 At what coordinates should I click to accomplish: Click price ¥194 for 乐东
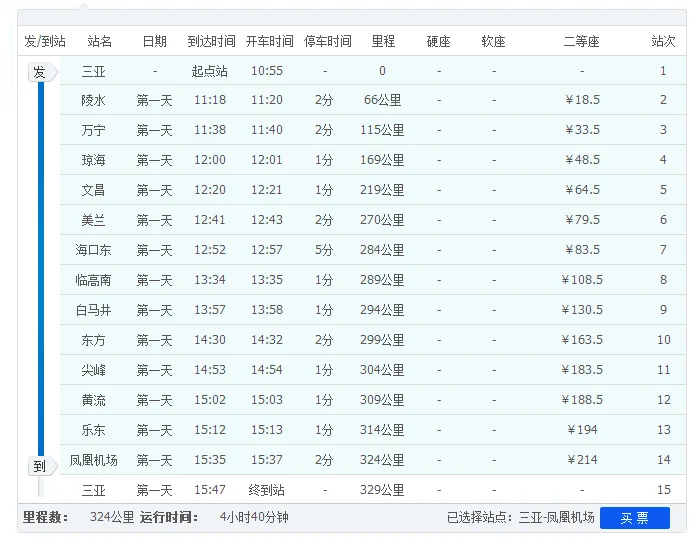582,430
